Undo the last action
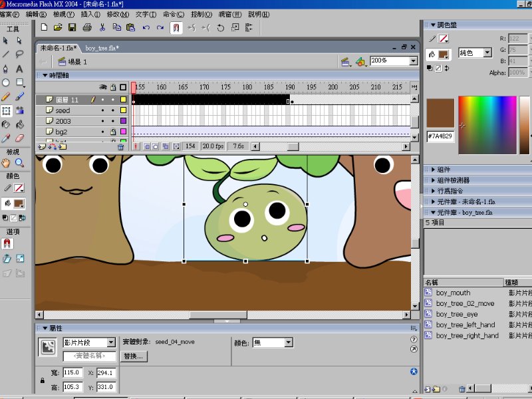The height and width of the screenshot is (399, 532). (146, 27)
